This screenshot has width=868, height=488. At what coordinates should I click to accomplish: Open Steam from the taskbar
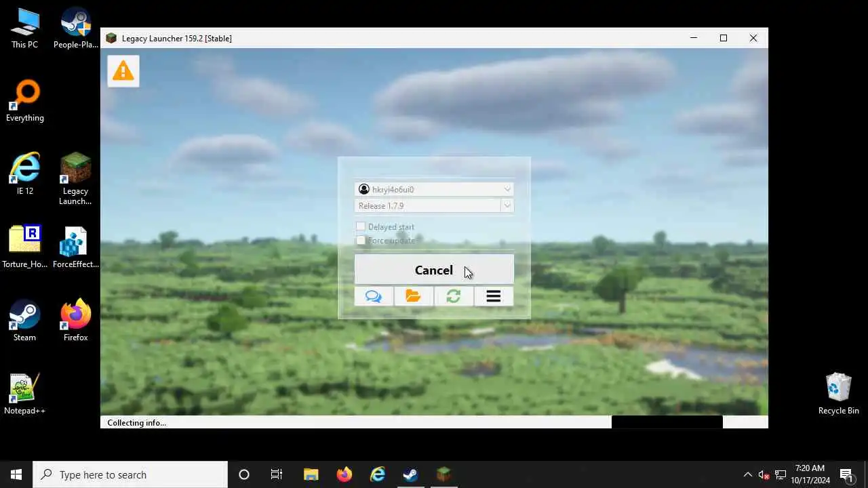coord(410,474)
